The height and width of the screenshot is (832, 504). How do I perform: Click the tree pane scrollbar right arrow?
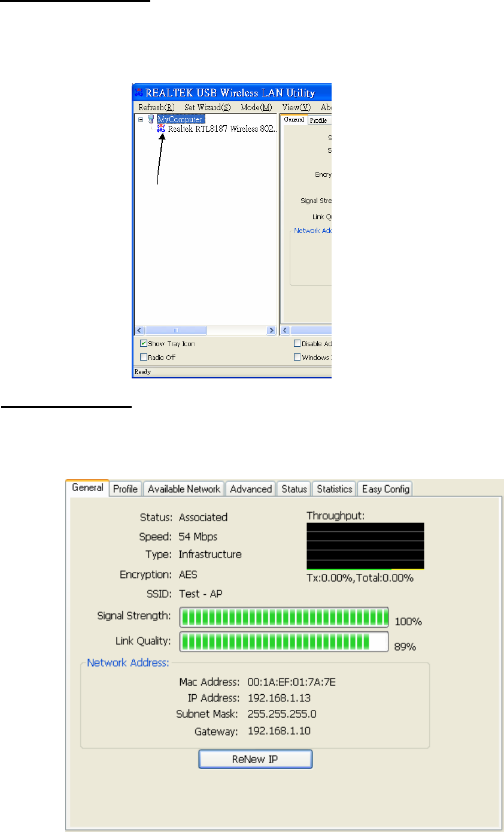[x=271, y=330]
